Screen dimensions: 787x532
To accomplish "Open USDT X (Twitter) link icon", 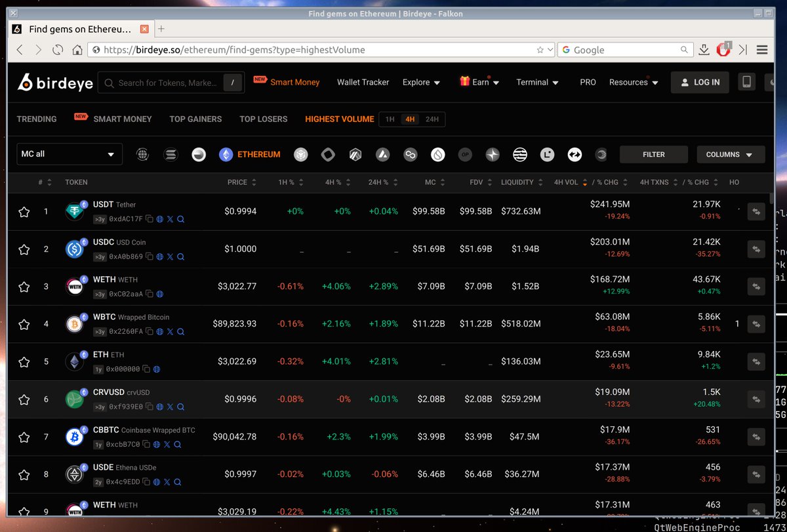I will 170,220.
